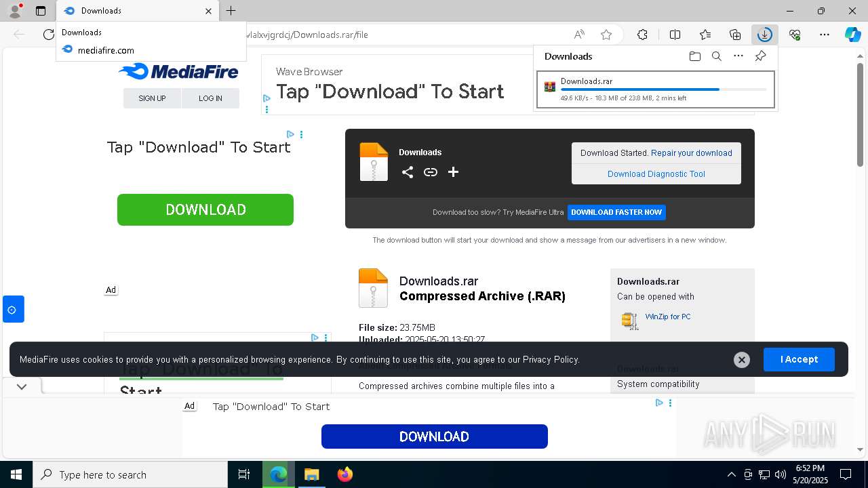Add file with plus icon
This screenshot has width=868, height=488.
453,172
